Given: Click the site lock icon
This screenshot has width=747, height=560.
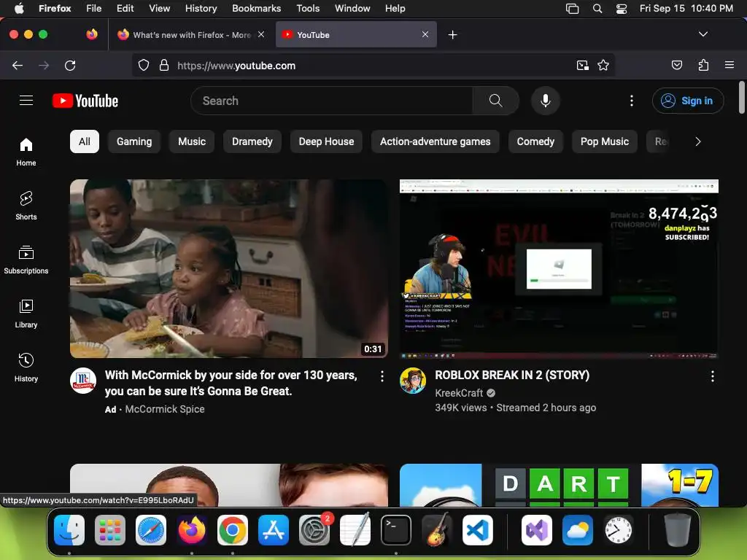Looking at the screenshot, I should click(164, 65).
